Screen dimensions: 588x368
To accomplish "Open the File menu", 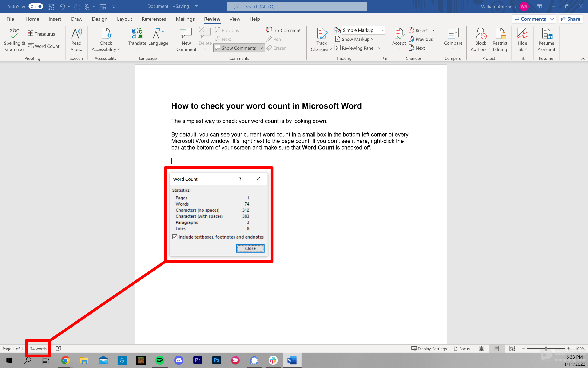I will [x=10, y=19].
